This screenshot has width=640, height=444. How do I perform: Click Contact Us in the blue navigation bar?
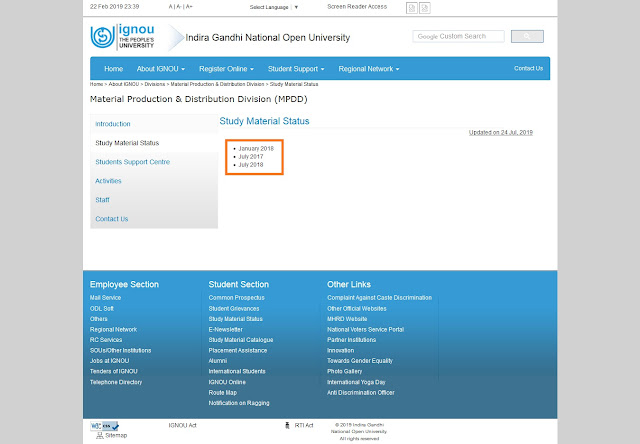[529, 69]
